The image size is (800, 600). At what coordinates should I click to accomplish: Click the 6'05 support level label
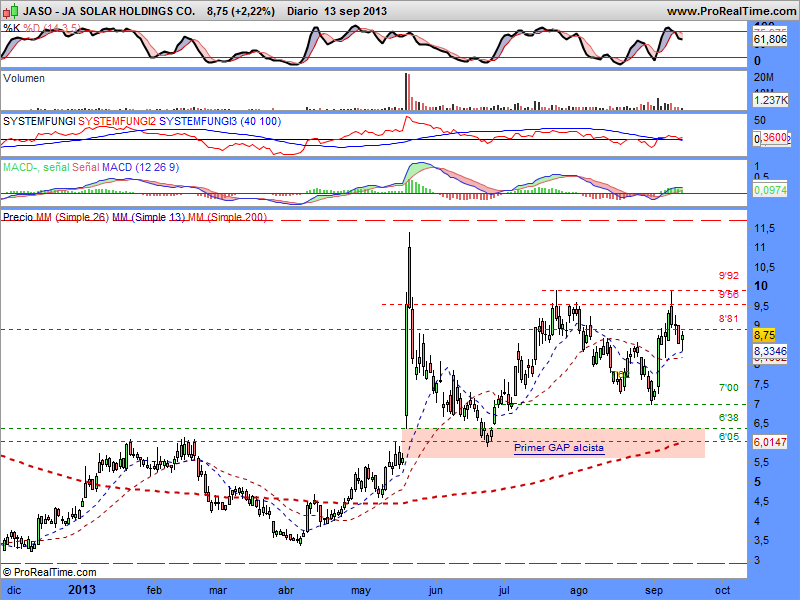(x=729, y=437)
